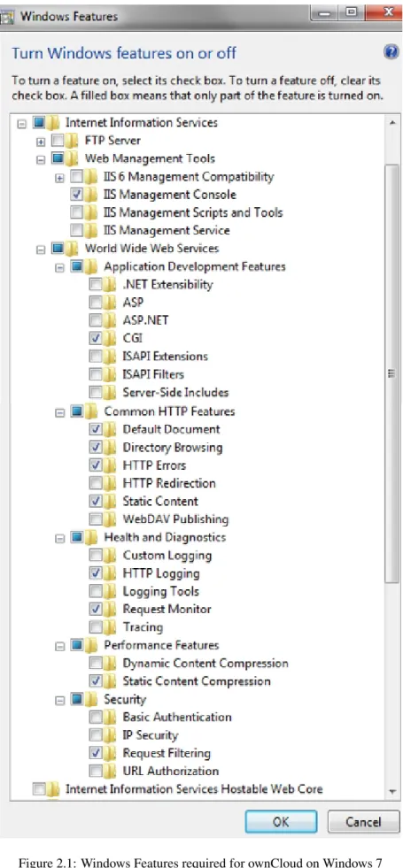Select the HTTP Errors label

[x=154, y=465]
